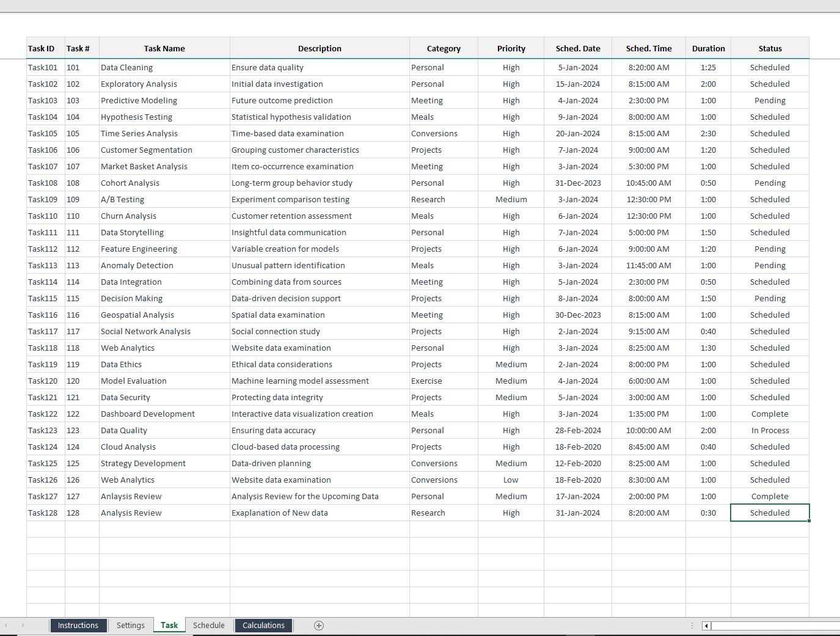
Task: Select Hypothesis Testing cell
Action: coord(164,117)
